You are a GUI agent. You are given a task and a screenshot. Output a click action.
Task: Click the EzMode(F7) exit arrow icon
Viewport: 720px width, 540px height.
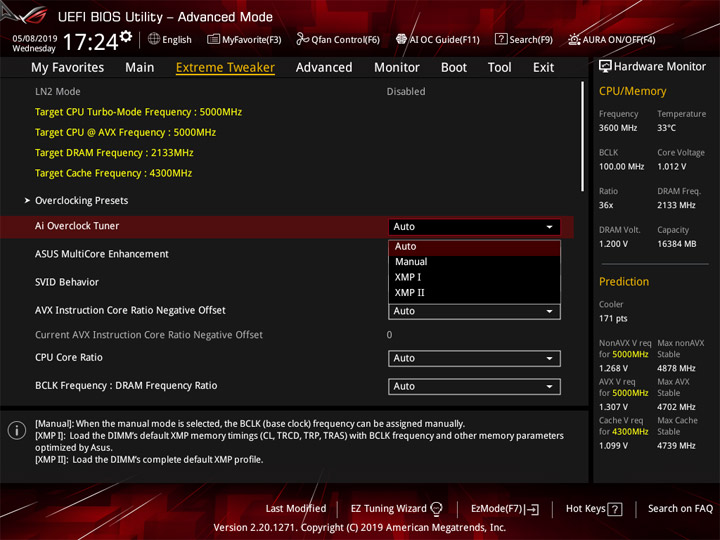click(533, 509)
